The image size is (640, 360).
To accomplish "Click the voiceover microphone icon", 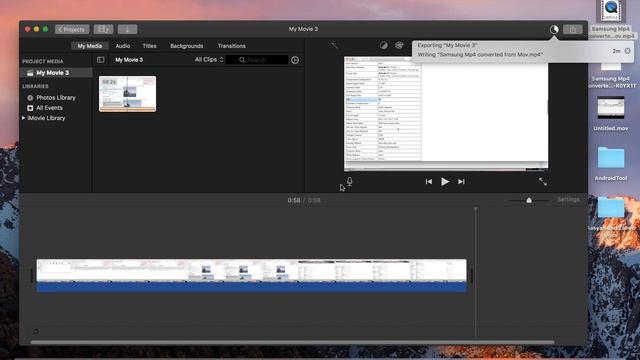I will 349,182.
